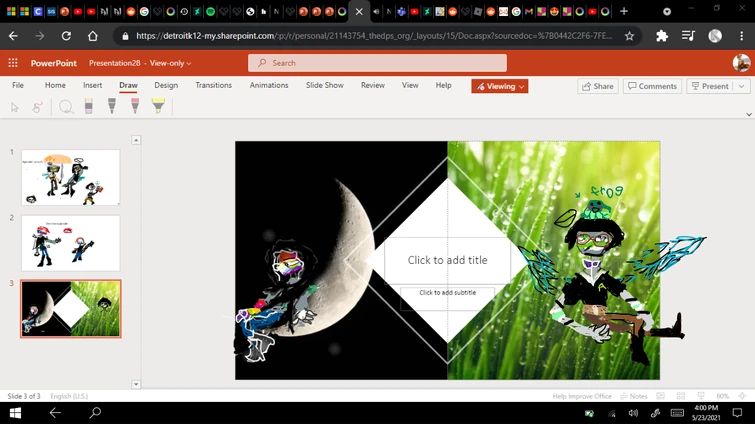Expand the ribbon display options chevron
Screen dimensions: 755x424
tap(749, 115)
